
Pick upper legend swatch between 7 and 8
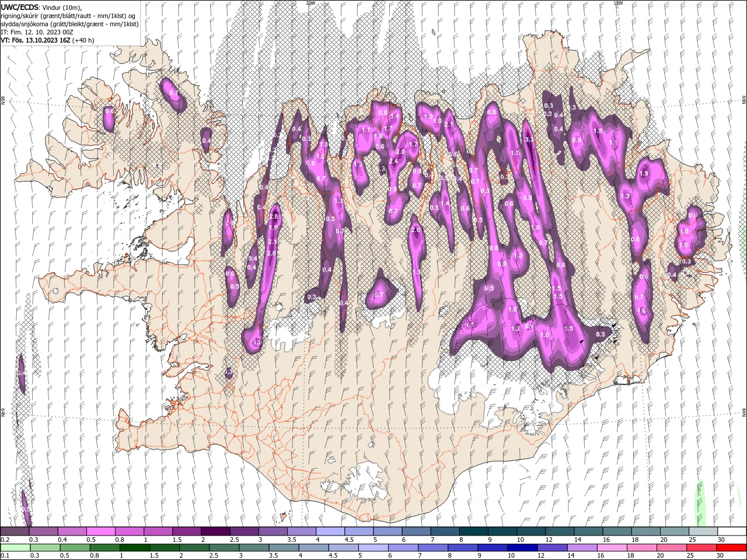[444, 531]
